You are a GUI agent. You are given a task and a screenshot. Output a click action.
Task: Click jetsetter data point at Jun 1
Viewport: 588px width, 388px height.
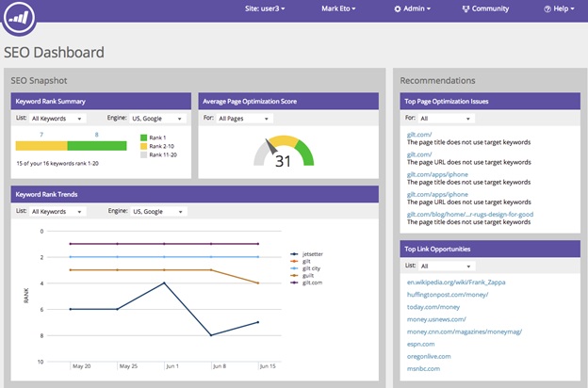tap(164, 283)
